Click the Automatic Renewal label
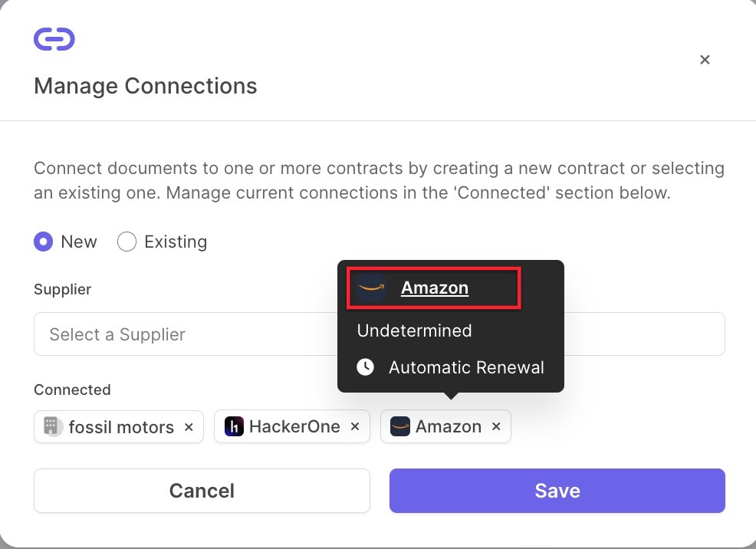The image size is (756, 549). click(x=466, y=367)
